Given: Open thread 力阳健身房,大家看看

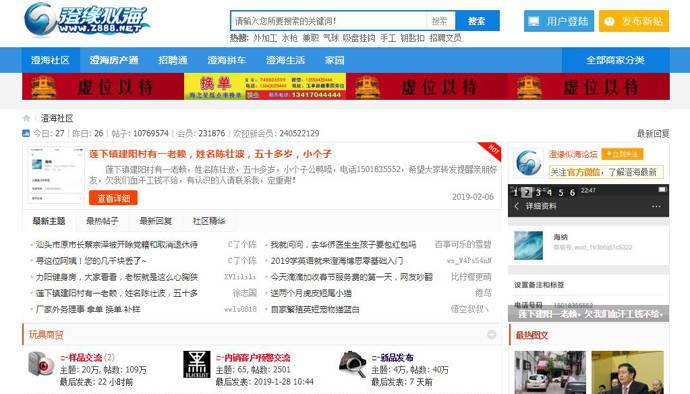Looking at the screenshot, I should point(117,277).
